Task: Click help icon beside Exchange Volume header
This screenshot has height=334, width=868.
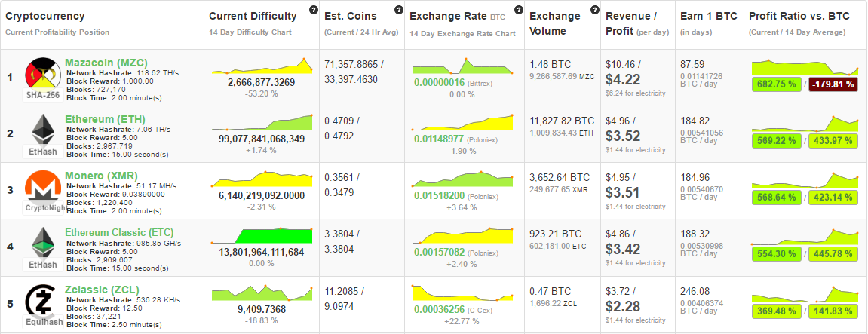Action: tap(595, 10)
